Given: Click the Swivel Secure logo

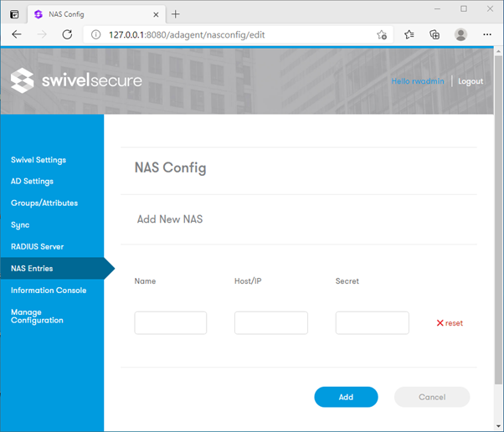Looking at the screenshot, I should pos(76,80).
